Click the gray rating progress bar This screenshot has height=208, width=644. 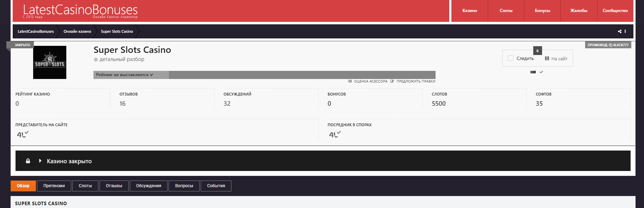(x=302, y=75)
